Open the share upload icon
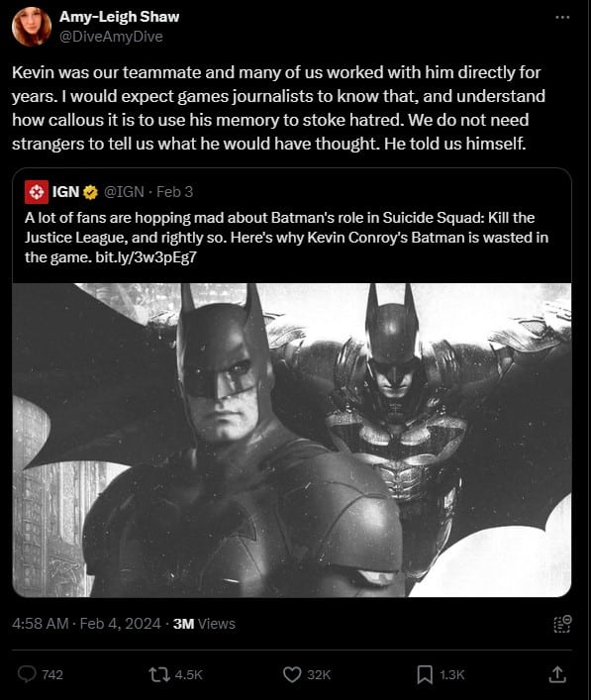The height and width of the screenshot is (700, 591). point(557,674)
